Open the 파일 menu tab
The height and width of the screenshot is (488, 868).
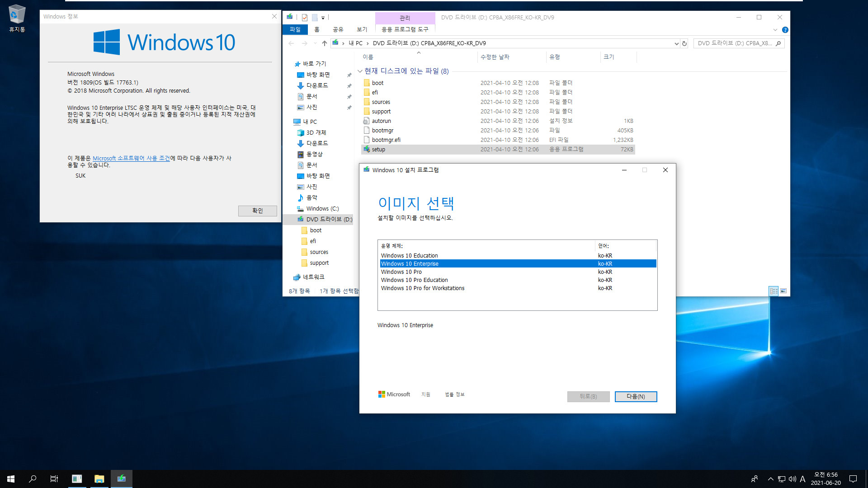[x=295, y=29]
